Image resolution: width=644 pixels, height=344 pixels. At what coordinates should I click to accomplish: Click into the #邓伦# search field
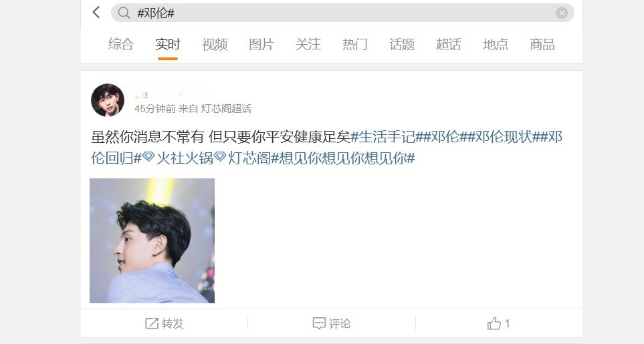[342, 13]
